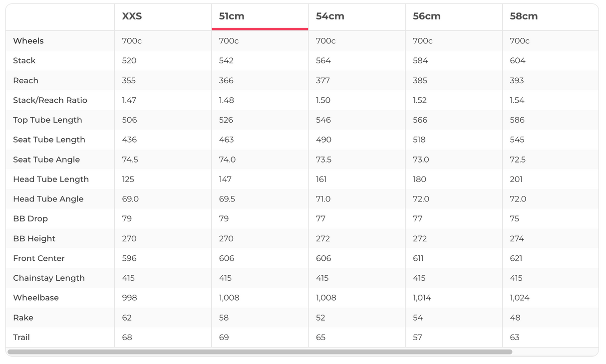Image resolution: width=606 pixels, height=364 pixels.
Task: Select the 58cm size column header
Action: (524, 16)
